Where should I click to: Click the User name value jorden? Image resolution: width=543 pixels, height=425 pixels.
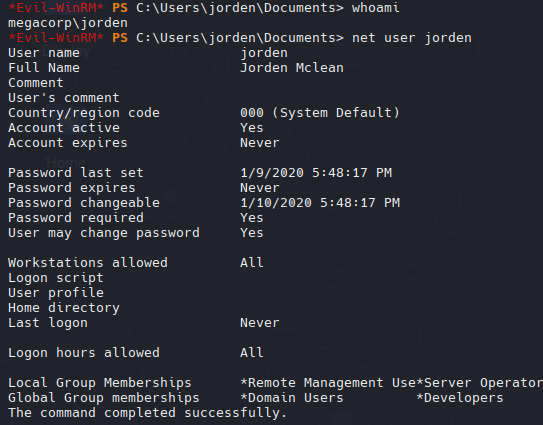point(264,53)
